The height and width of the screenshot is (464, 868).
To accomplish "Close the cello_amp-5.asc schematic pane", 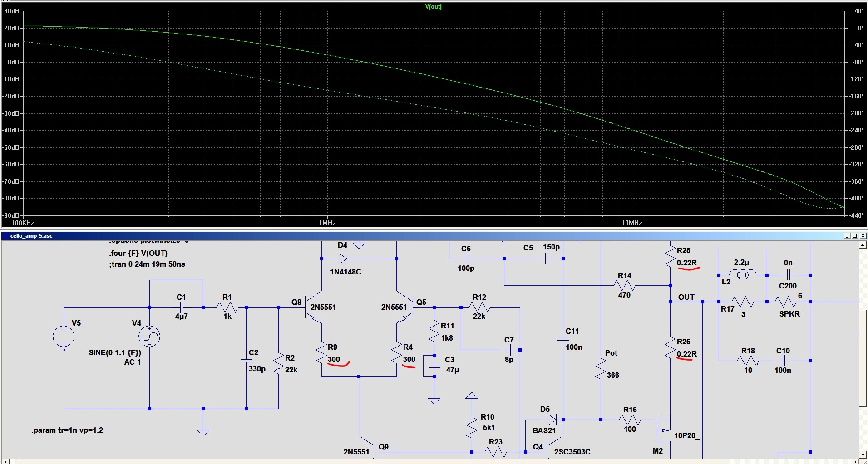I will click(863, 236).
